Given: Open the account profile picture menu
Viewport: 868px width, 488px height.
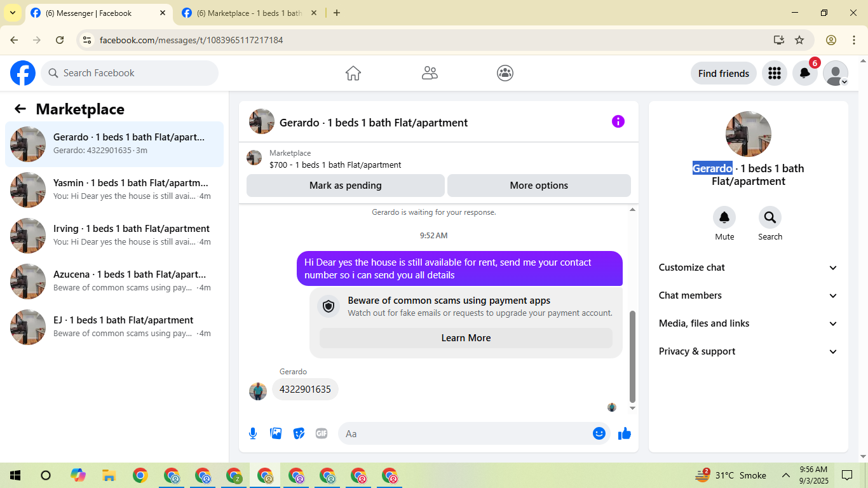Looking at the screenshot, I should (836, 73).
